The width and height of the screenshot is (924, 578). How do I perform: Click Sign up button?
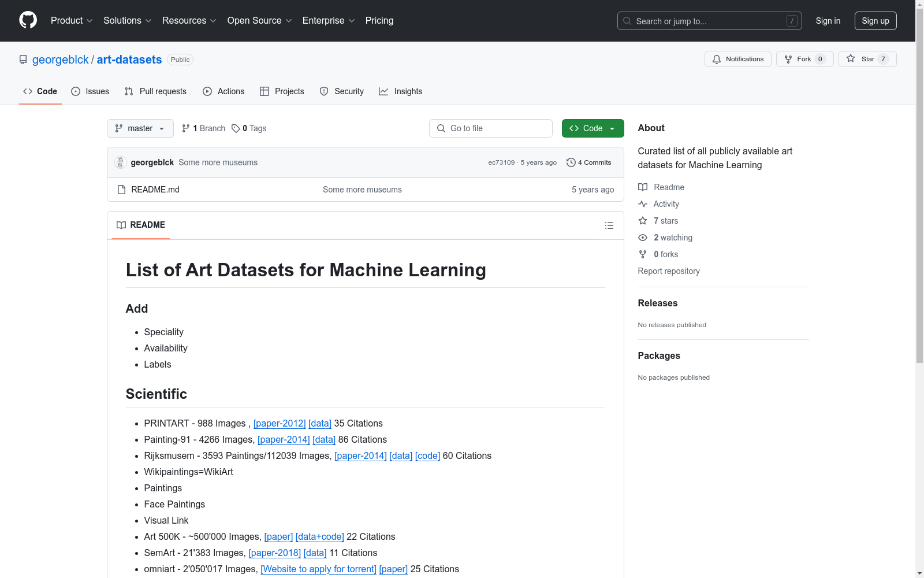[875, 21]
